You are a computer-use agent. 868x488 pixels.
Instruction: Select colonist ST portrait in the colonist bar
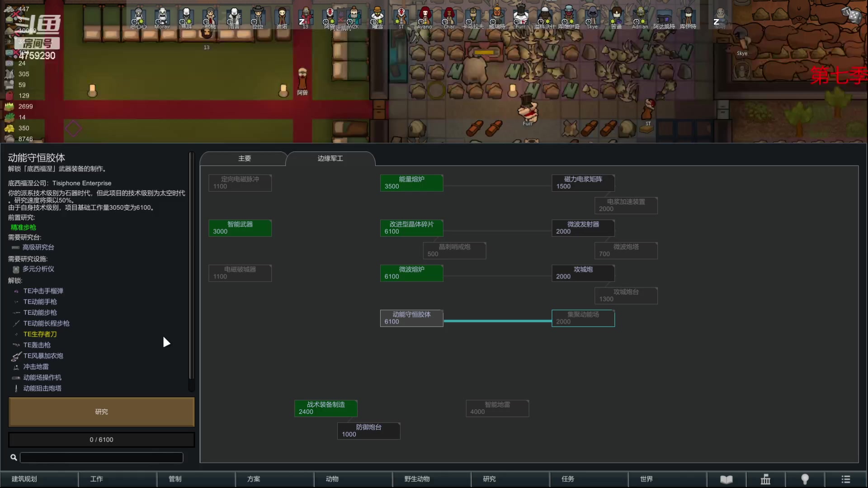click(x=401, y=17)
